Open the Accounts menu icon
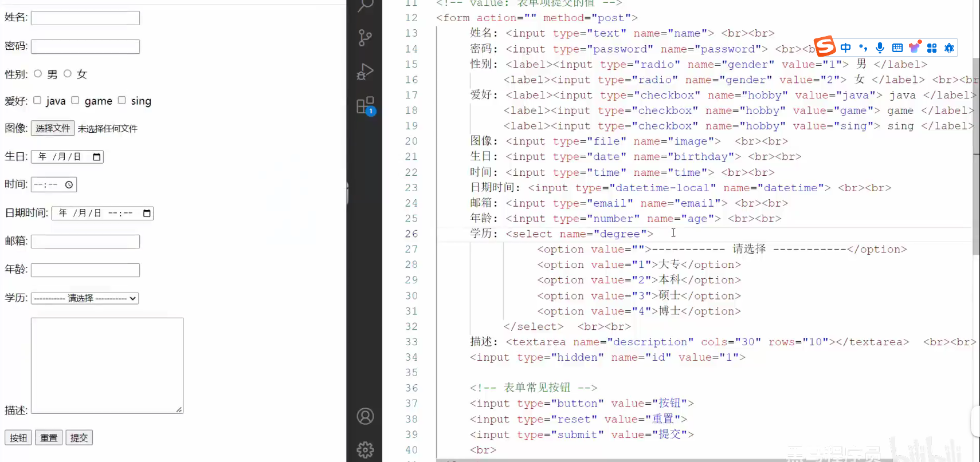 (365, 416)
